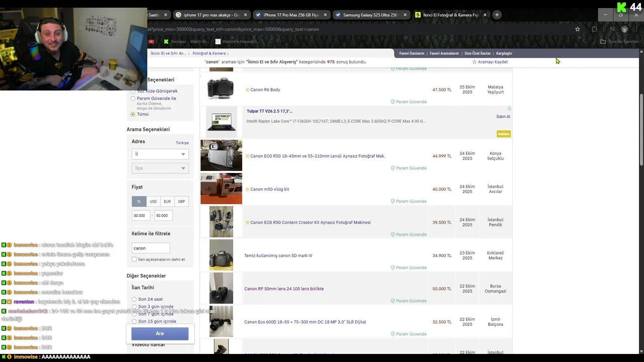Click minimum price field showing 30.000
The height and width of the screenshot is (362, 644).
point(140,215)
